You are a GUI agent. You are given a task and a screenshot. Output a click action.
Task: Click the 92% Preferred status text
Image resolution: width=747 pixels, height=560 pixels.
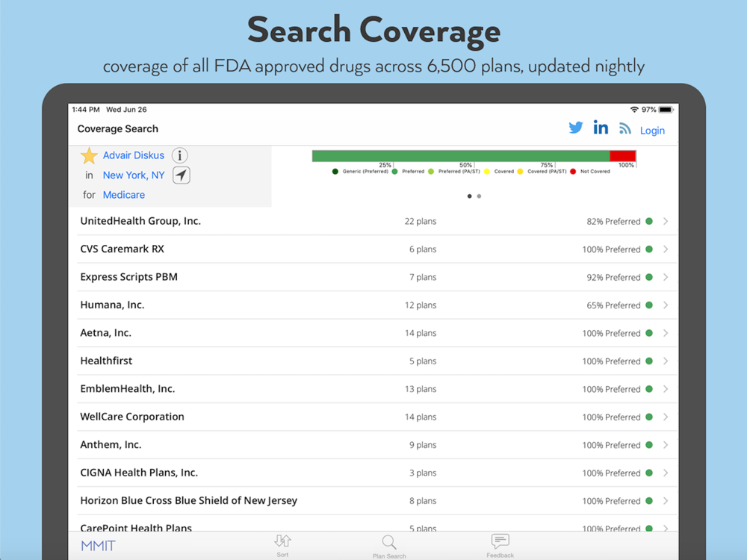click(613, 277)
